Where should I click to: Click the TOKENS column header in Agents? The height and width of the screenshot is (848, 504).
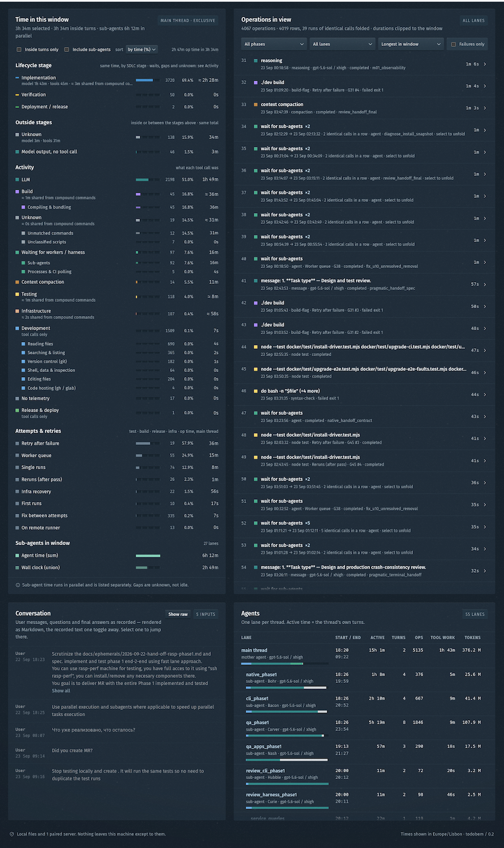pyautogui.click(x=472, y=638)
